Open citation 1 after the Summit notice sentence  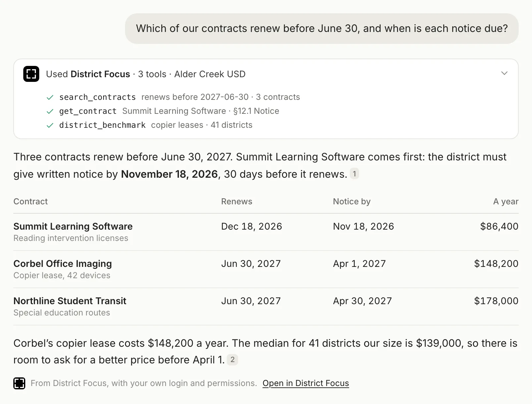354,174
